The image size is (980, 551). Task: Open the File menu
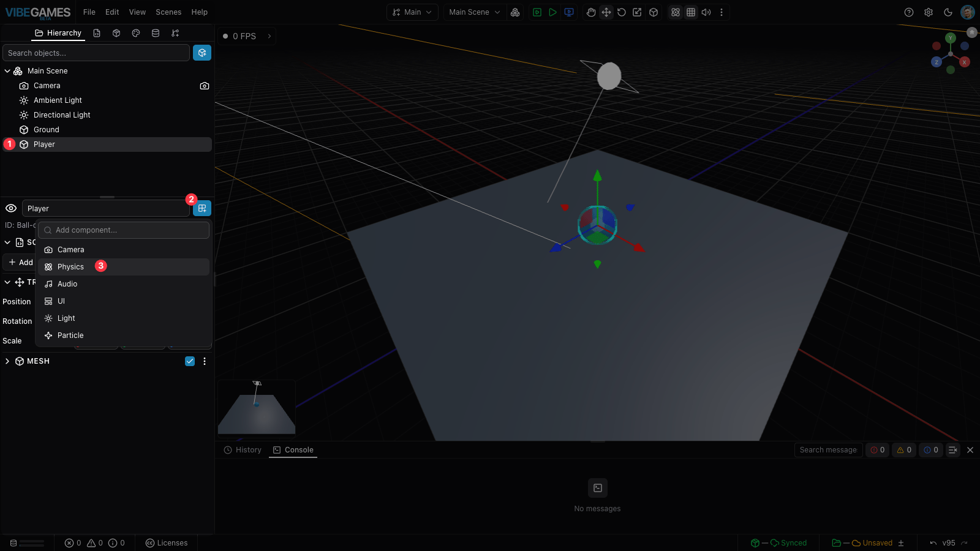(x=89, y=12)
